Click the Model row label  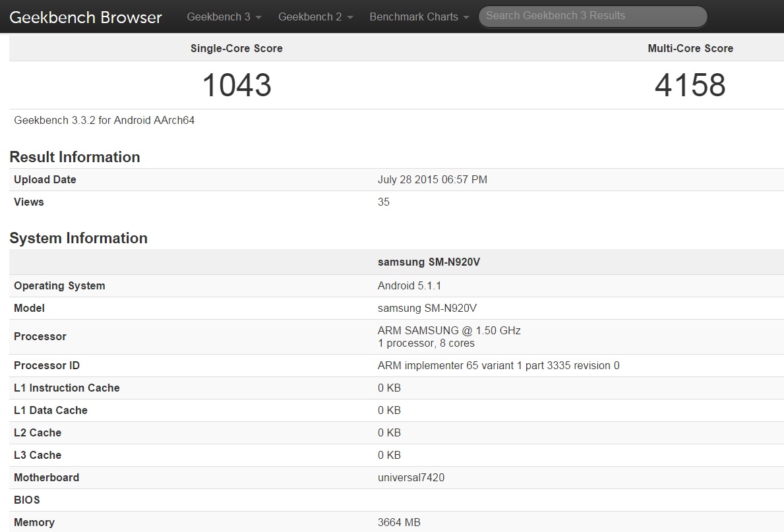click(x=29, y=308)
